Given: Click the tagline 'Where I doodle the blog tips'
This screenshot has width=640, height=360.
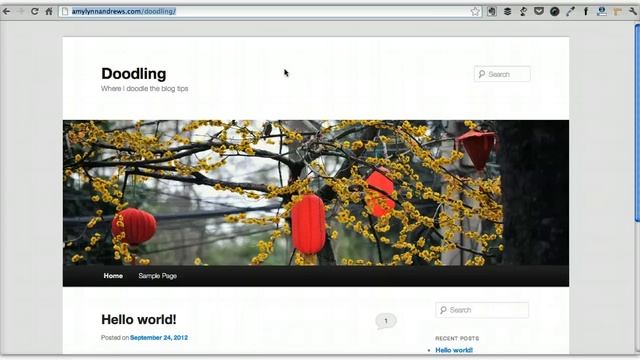Looking at the screenshot, I should 144,89.
